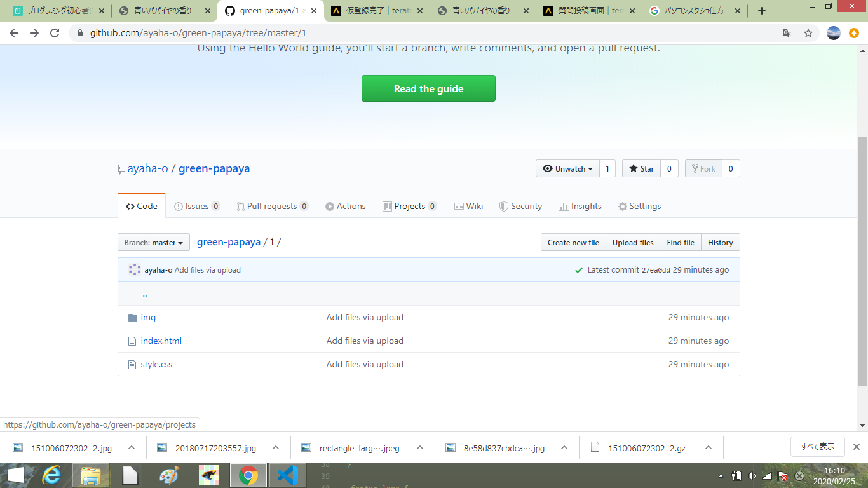Click Unwatch to change watching state

point(567,168)
